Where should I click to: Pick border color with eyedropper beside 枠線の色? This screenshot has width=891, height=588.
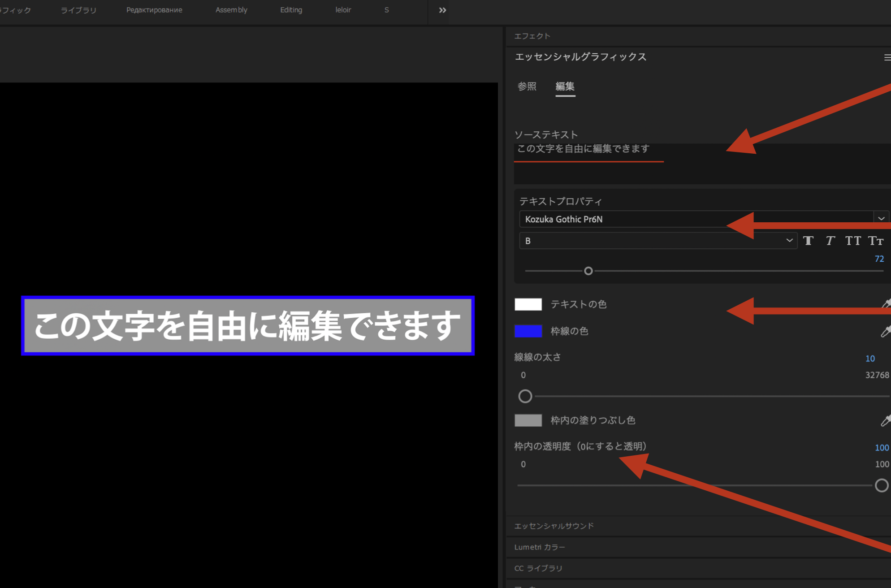tap(886, 331)
